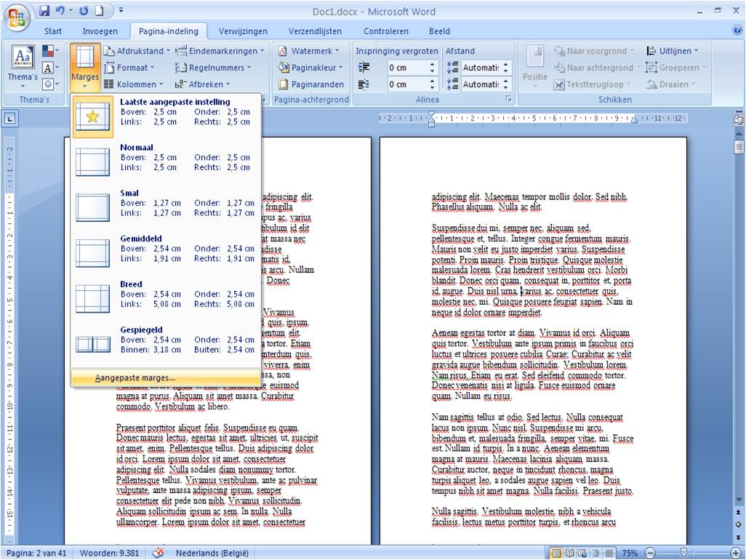Open the Afbreken hyphenation dropdown

[203, 84]
